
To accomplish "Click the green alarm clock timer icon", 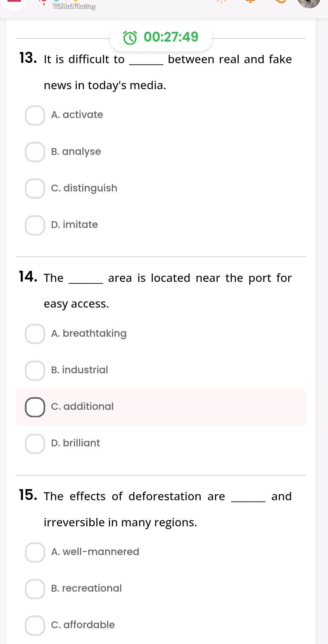I will coord(130,38).
